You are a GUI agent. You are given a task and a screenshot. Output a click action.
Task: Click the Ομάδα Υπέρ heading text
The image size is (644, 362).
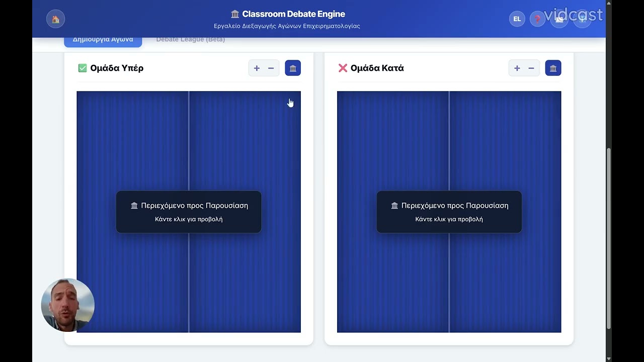point(117,68)
